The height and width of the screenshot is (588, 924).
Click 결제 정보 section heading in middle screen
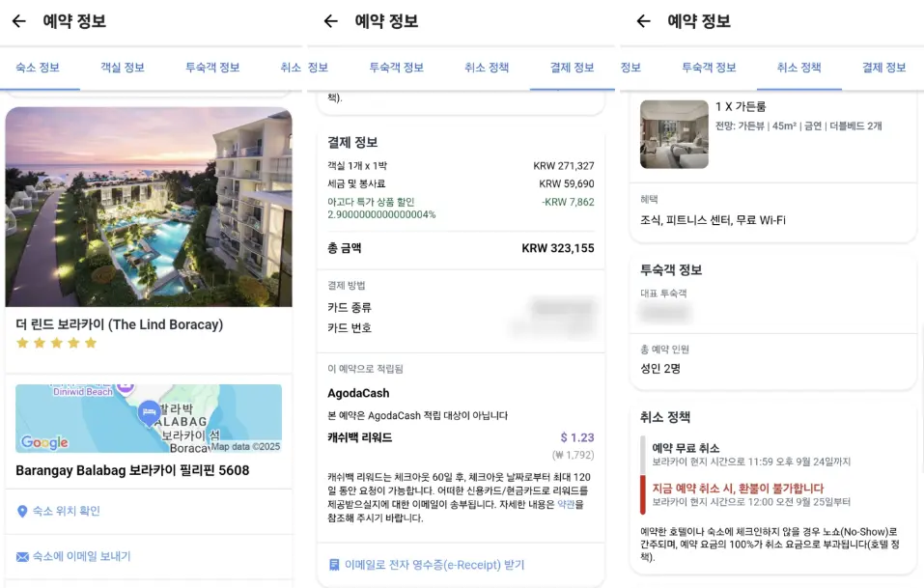coord(352,142)
